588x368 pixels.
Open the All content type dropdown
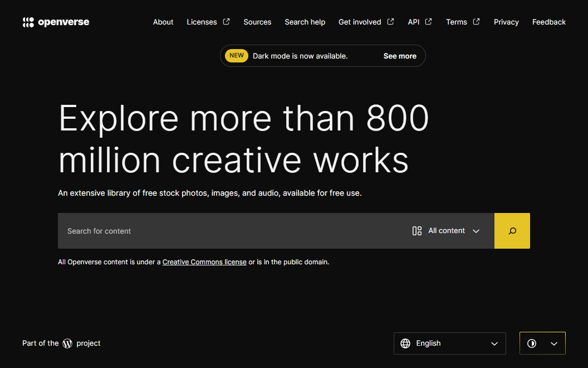click(446, 231)
